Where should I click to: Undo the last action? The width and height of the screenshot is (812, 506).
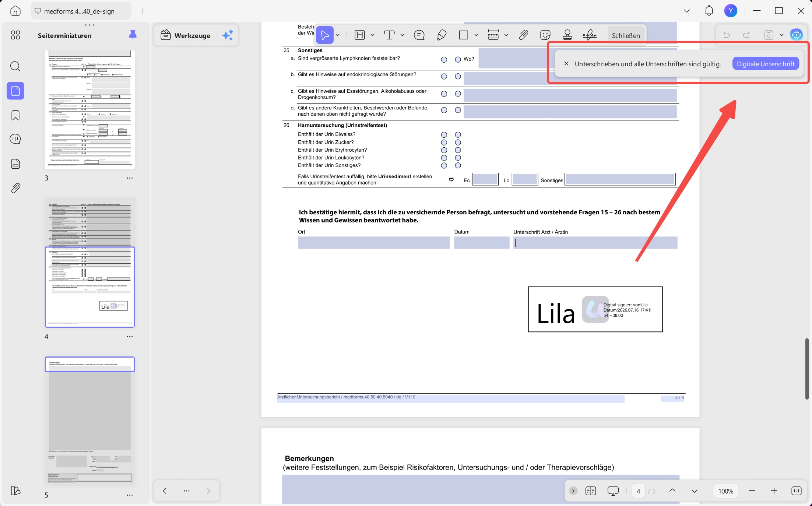[727, 35]
